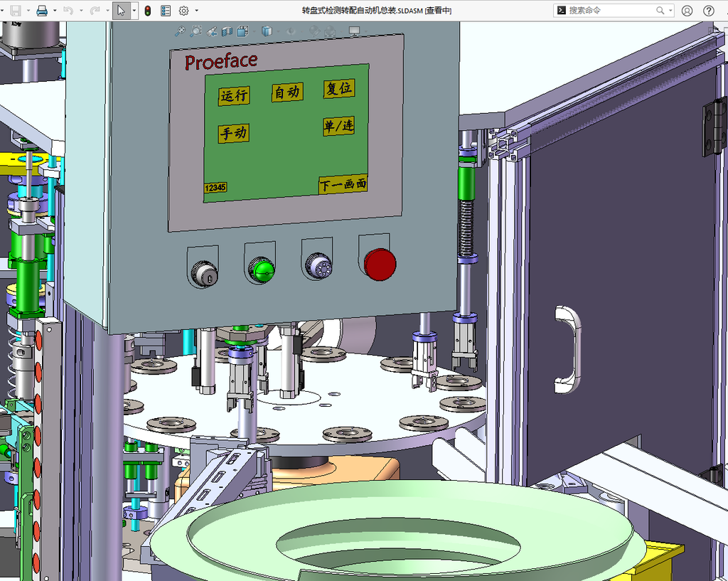
Task: Click the document title 转盘式检测转配自动机总装.SLDASM
Action: click(363, 10)
